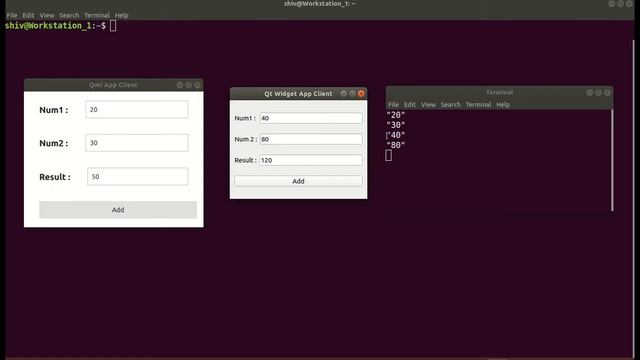Image resolution: width=640 pixels, height=360 pixels.
Task: Maximize the Qml App Client window
Action: (189, 85)
